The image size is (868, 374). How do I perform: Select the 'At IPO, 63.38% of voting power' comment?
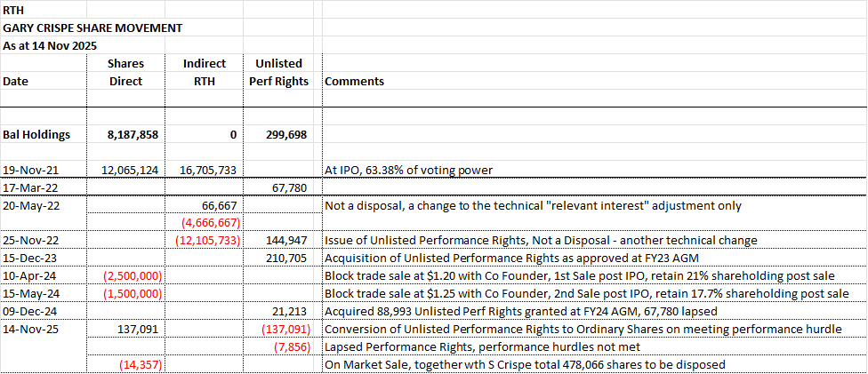coord(407,170)
